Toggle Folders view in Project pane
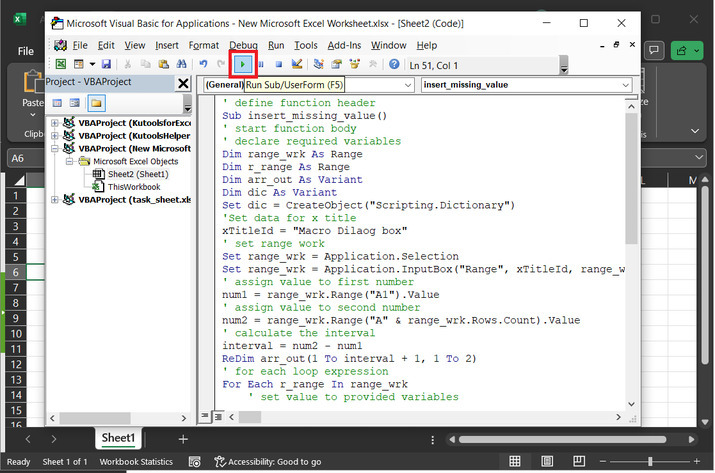This screenshot has width=715, height=473. pyautogui.click(x=96, y=103)
